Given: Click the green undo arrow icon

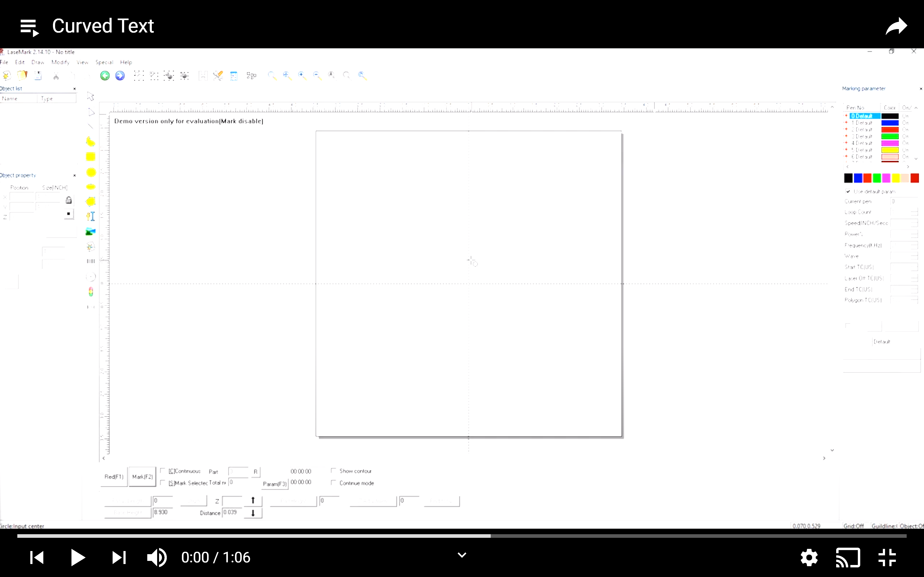Looking at the screenshot, I should [x=105, y=75].
